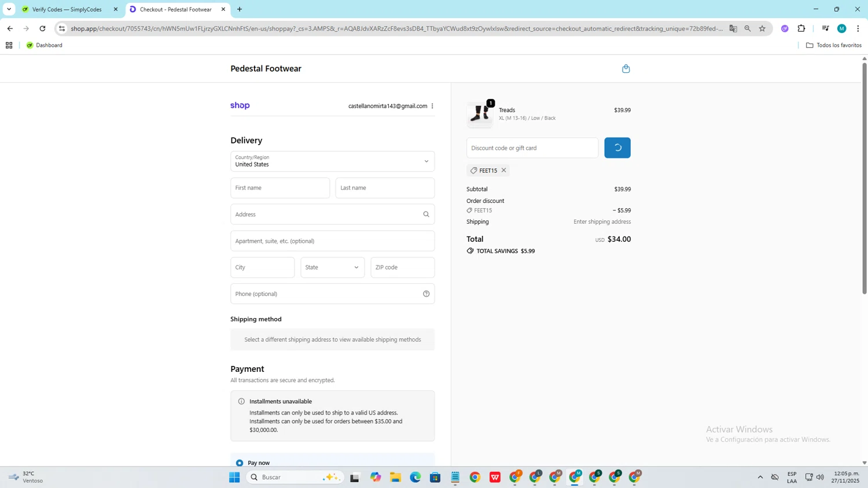
Task: Click the Shop logo
Action: tap(240, 105)
